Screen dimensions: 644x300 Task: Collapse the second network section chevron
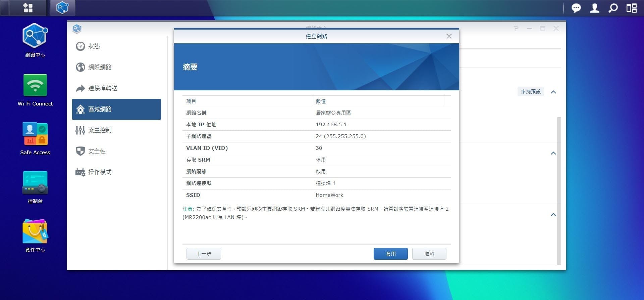click(x=553, y=153)
